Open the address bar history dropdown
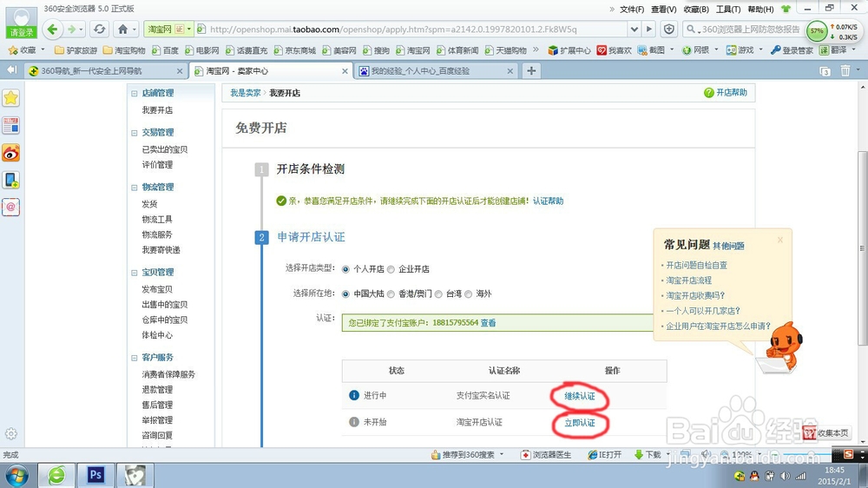This screenshot has width=868, height=488. pos(635,29)
